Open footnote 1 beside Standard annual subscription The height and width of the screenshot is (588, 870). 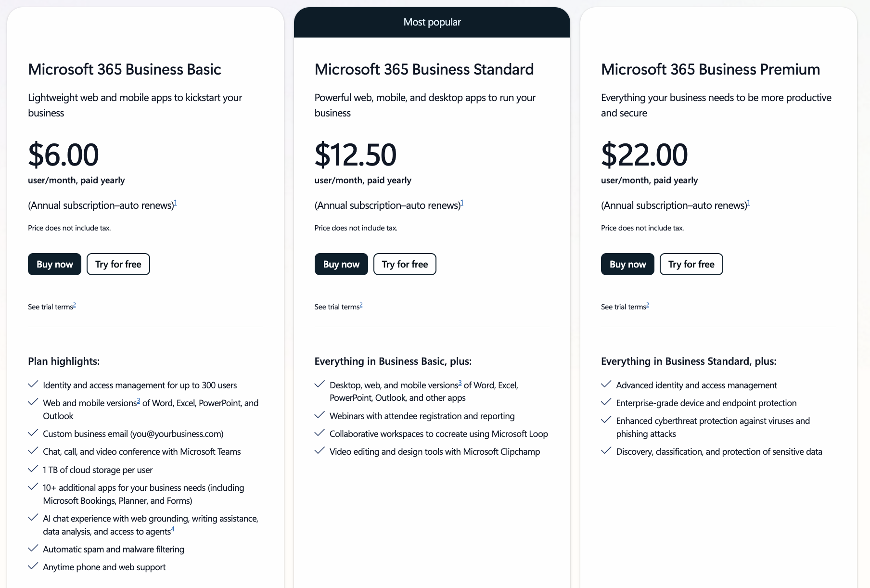(x=462, y=203)
